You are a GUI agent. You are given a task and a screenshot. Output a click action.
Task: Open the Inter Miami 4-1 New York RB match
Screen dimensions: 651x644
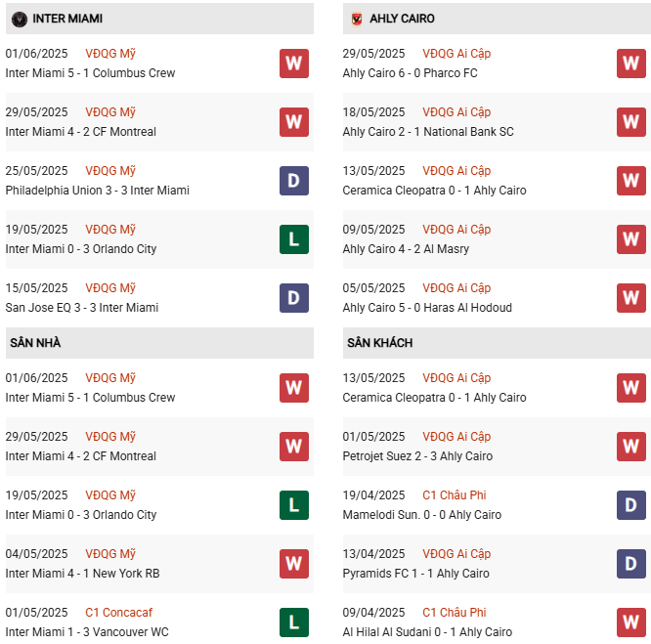pyautogui.click(x=82, y=574)
